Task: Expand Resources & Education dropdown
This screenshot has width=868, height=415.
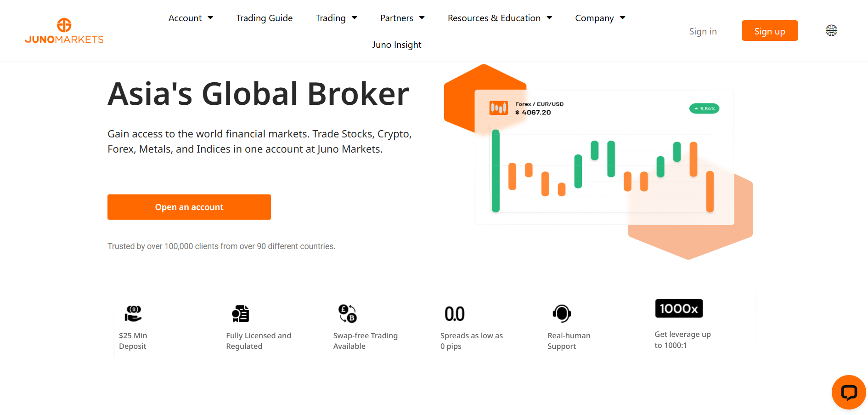Action: (500, 18)
